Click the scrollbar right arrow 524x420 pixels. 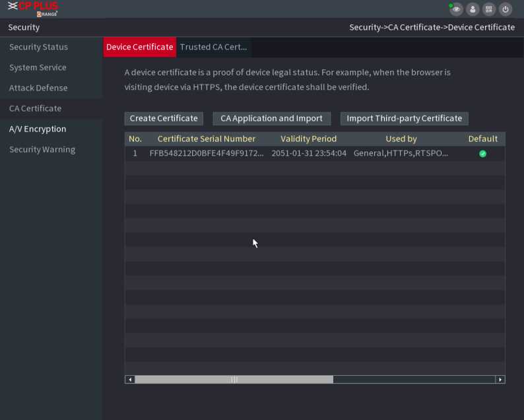[x=500, y=380]
